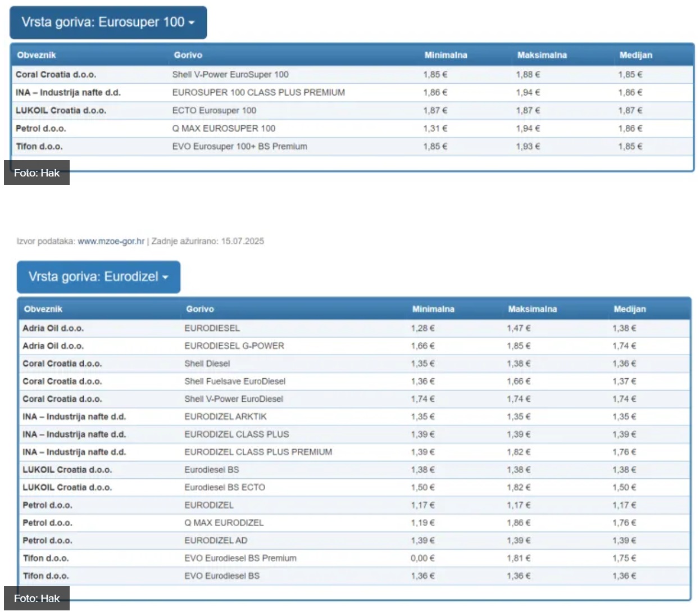Click the Maksimalna header in Eurodizel table
700x616 pixels.
click(533, 309)
